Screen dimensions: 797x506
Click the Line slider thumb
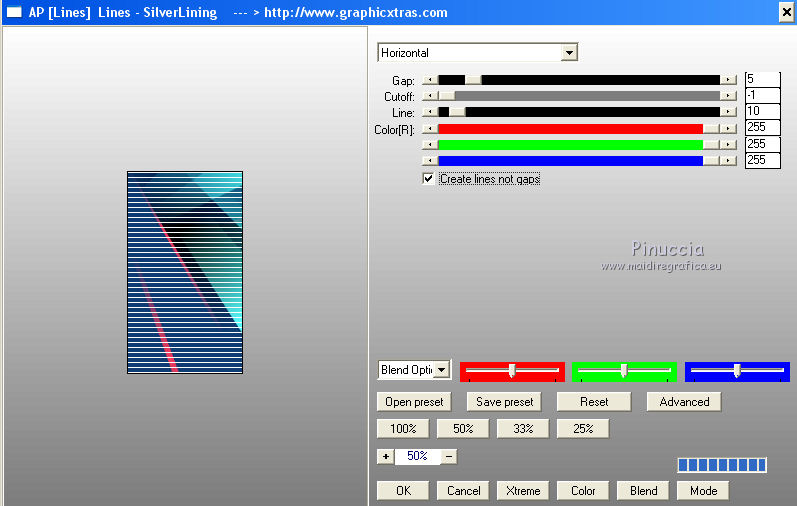[x=457, y=112]
